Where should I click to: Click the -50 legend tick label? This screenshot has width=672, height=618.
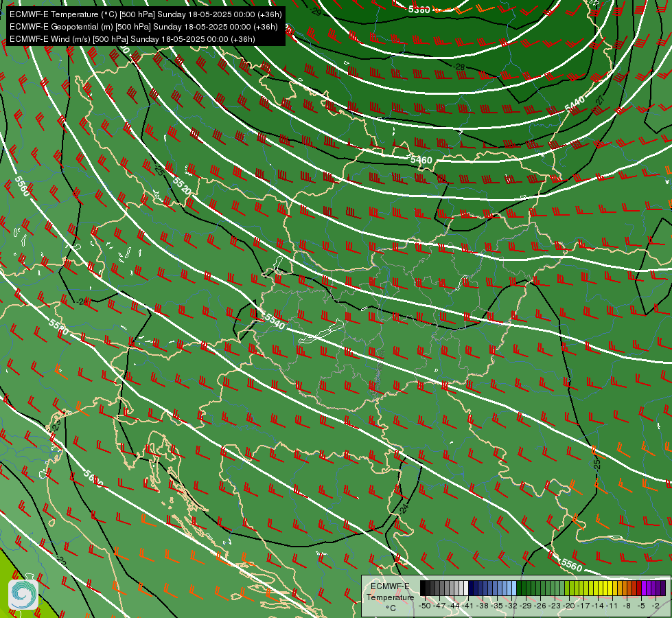(x=425, y=606)
